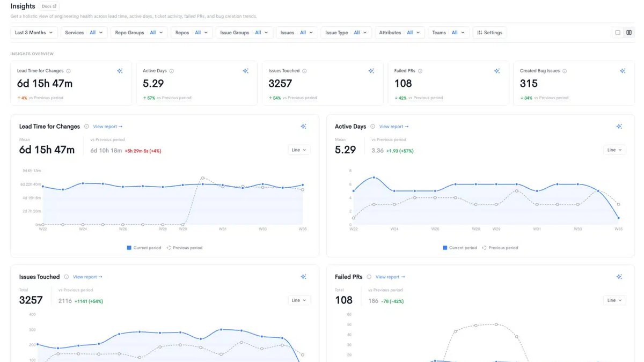Click the 6d 15h 47m value on overview card
The width and height of the screenshot is (644, 362).
[x=45, y=84]
